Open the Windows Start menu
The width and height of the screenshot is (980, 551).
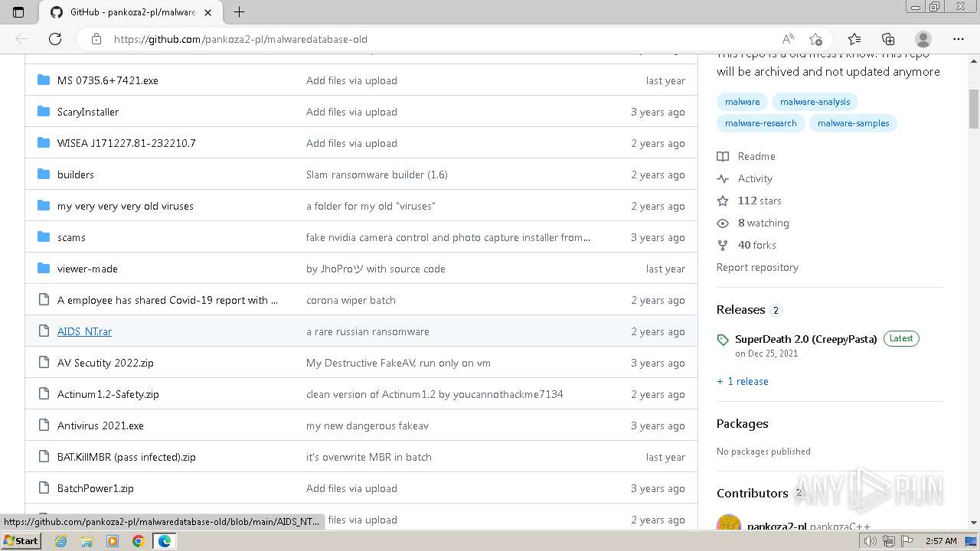tap(21, 540)
